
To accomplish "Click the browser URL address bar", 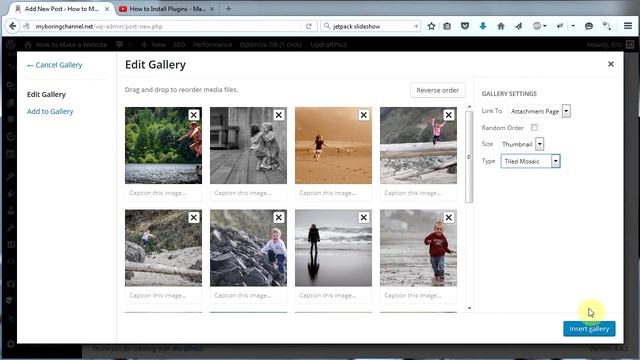I will coord(163,26).
